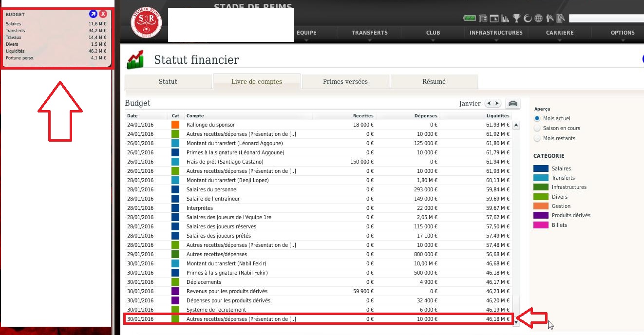Image resolution: width=644 pixels, height=335 pixels.
Task: Open the news windows icon in top toolbar
Action: click(483, 19)
